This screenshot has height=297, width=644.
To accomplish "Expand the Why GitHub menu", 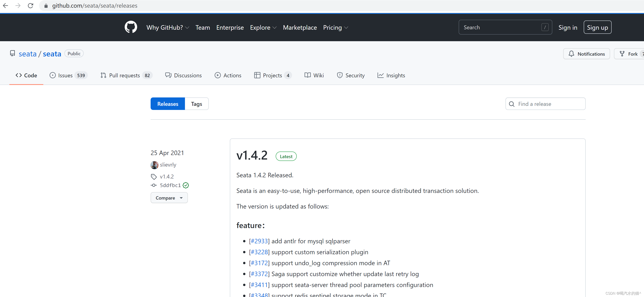I will (x=168, y=28).
